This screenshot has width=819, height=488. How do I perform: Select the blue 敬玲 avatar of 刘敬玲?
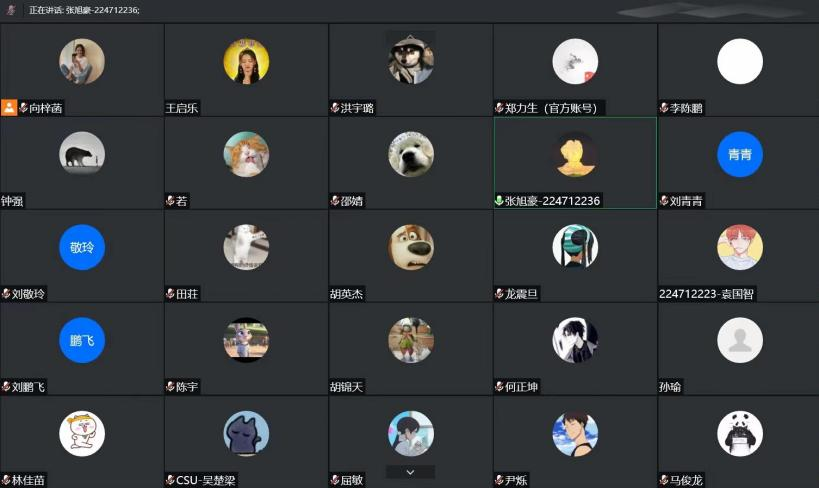coord(82,247)
